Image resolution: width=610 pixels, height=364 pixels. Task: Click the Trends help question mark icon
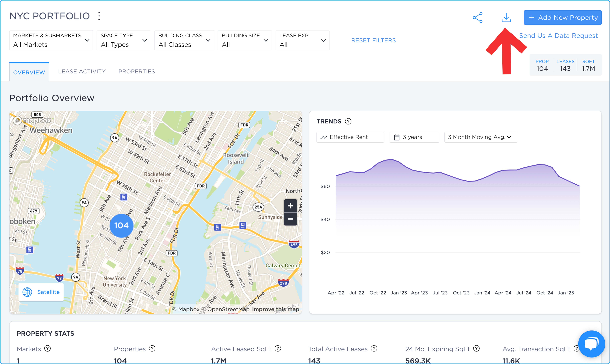(348, 121)
